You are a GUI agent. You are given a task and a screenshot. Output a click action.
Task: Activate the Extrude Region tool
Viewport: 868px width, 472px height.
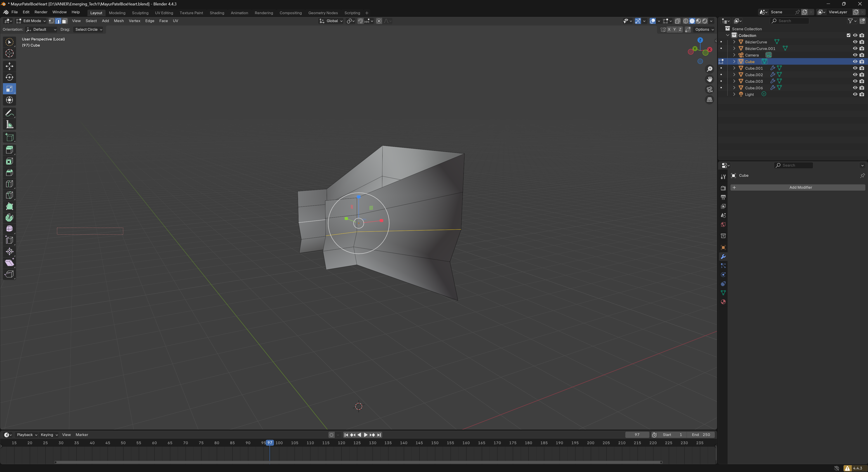[9, 150]
